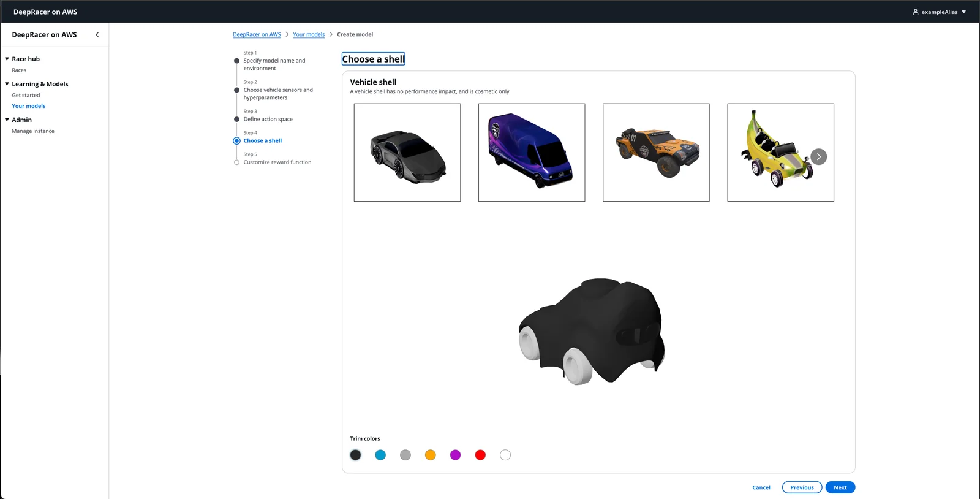980x499 pixels.
Task: Go to Get started page
Action: pos(26,96)
